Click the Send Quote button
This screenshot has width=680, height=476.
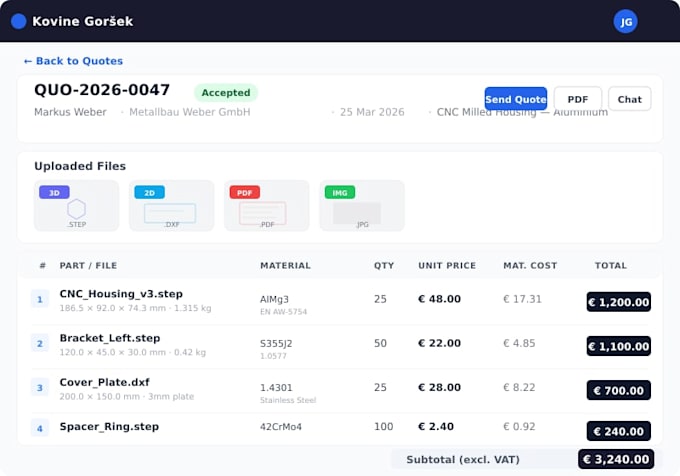tap(516, 99)
